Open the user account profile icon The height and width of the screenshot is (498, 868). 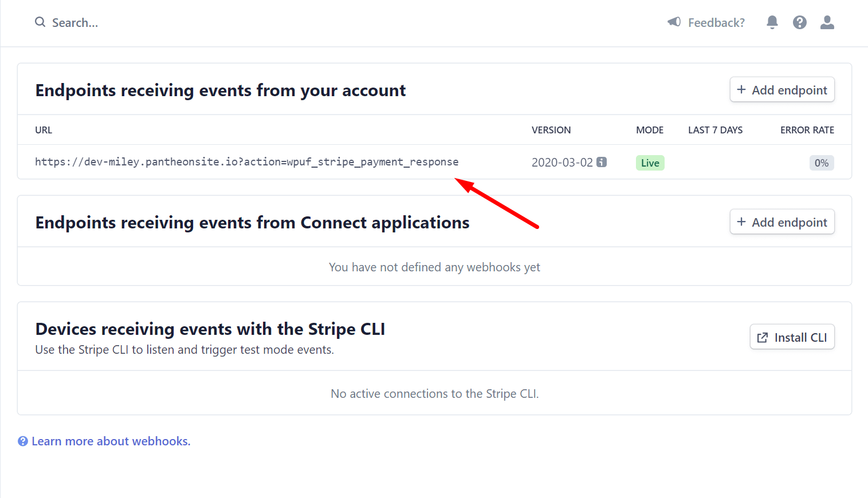827,22
